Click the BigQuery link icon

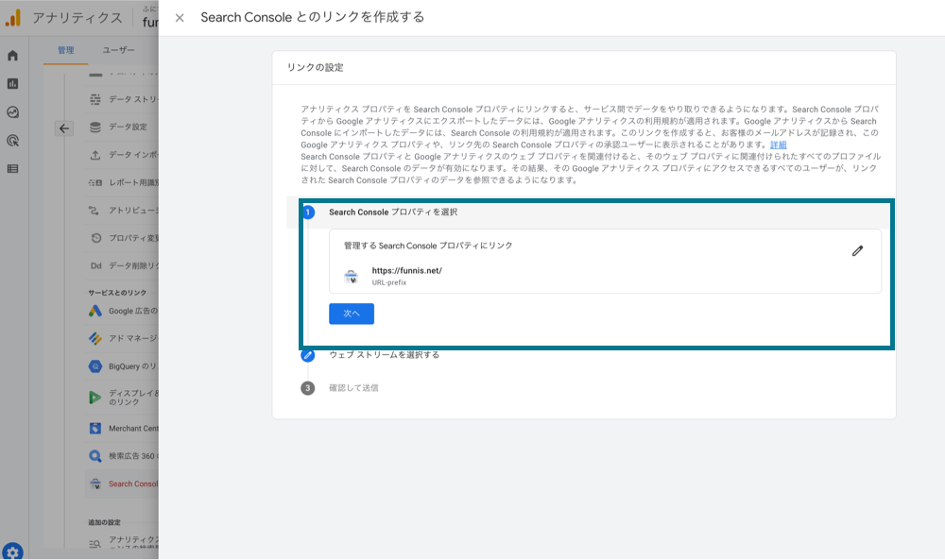95,366
